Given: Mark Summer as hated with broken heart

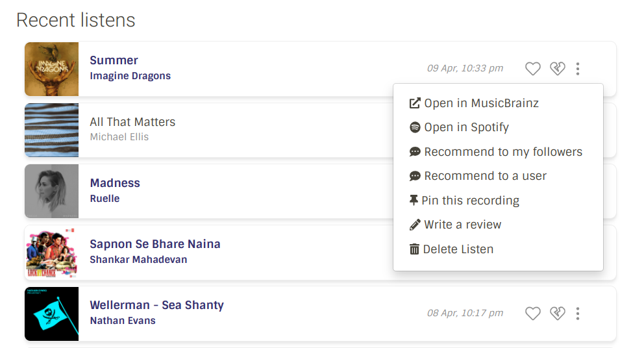Looking at the screenshot, I should tap(557, 69).
